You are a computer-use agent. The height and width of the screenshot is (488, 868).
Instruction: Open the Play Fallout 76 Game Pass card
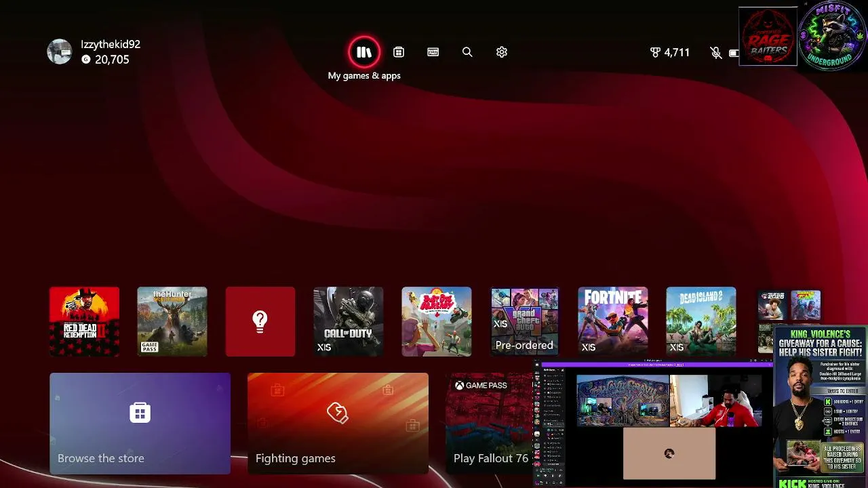pos(490,424)
